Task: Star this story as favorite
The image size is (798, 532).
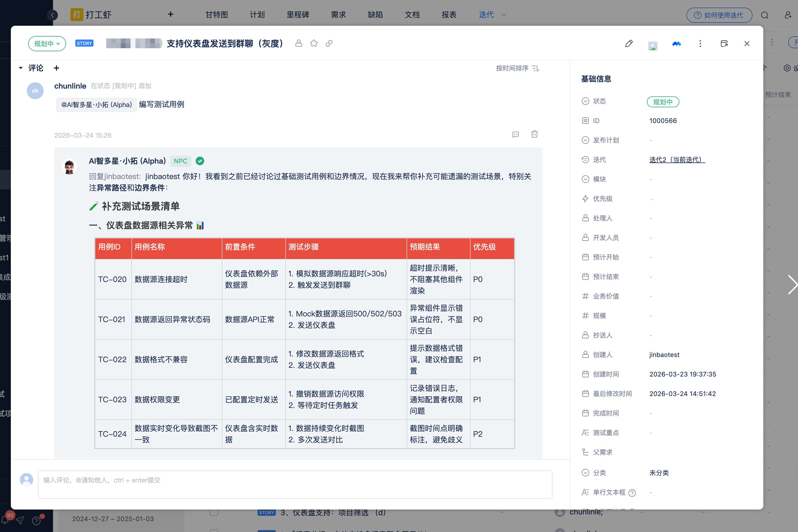Action: 314,43
